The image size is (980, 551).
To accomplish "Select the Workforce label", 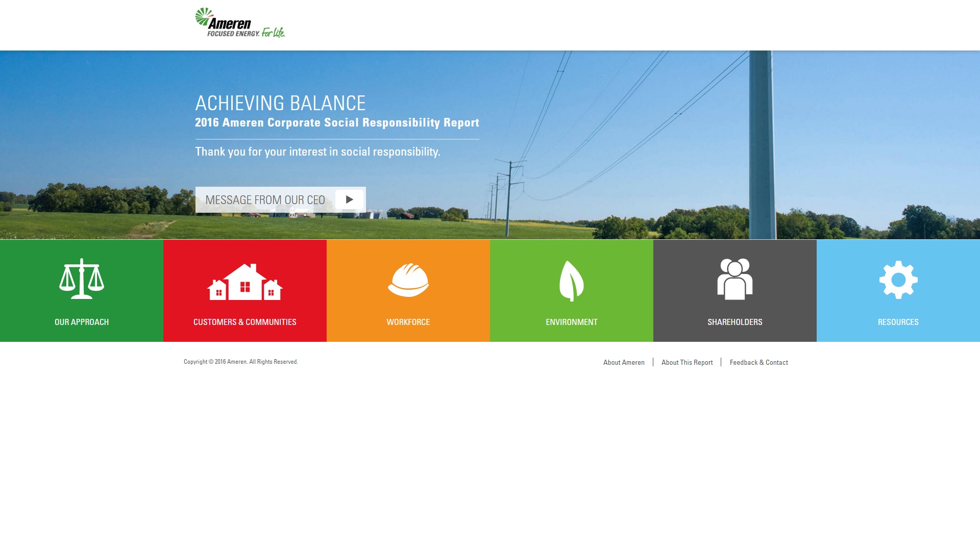I will [x=408, y=322].
